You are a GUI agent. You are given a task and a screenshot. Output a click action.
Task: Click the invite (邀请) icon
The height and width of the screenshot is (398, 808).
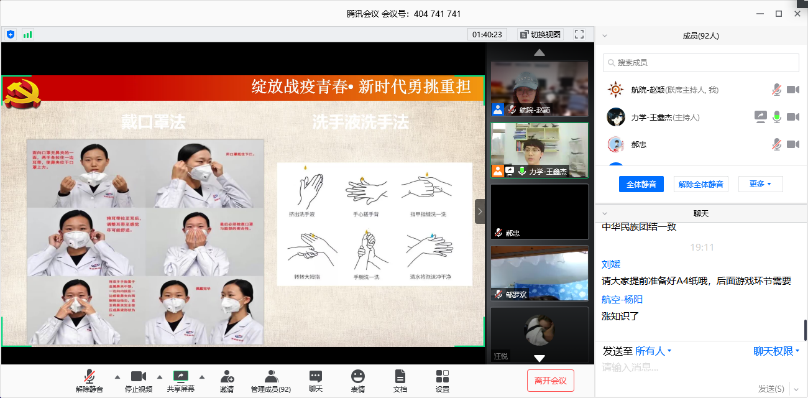tap(227, 381)
